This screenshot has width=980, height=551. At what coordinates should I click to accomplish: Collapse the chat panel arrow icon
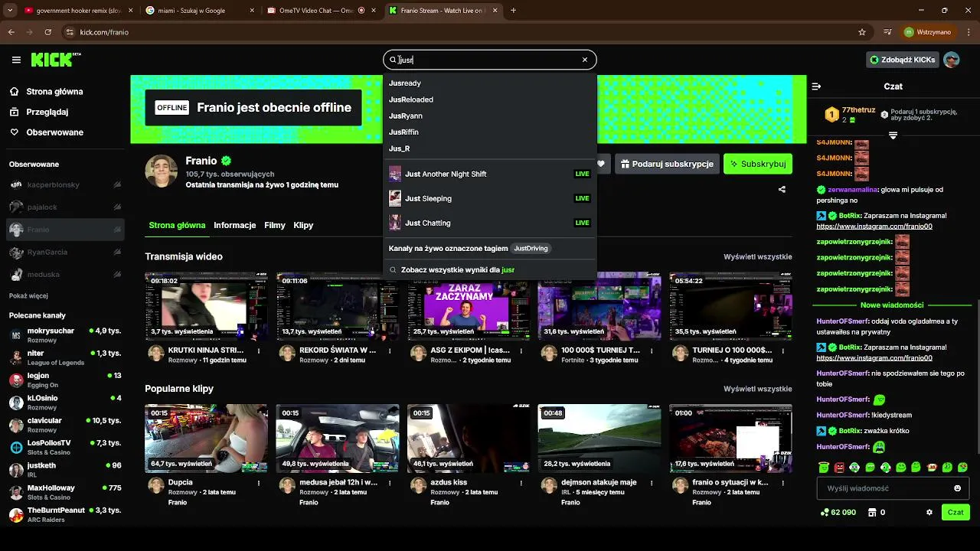click(x=816, y=86)
